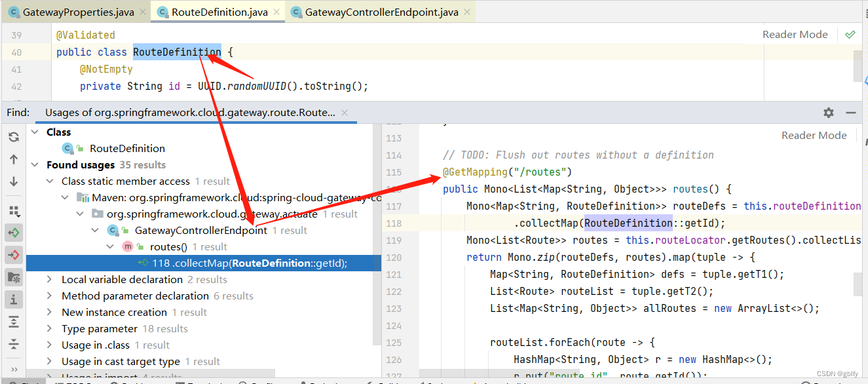Toggle Reader Mode in preview pane
Image resolution: width=868 pixels, height=384 pixels.
click(814, 135)
